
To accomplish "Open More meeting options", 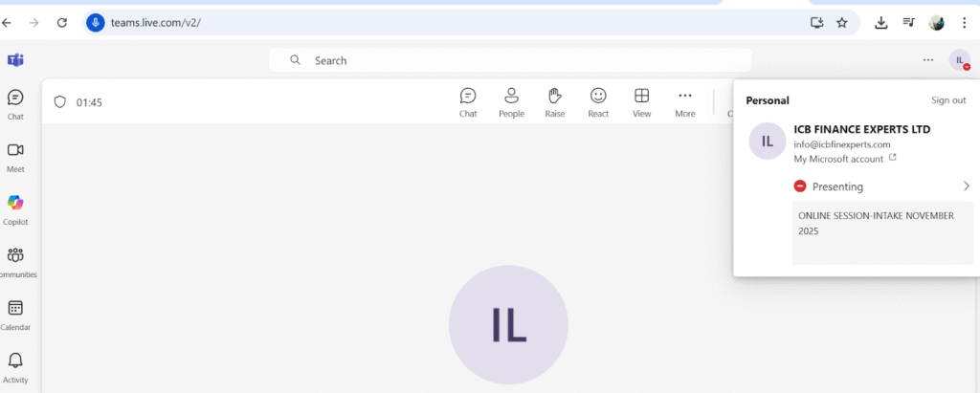I will tap(685, 102).
